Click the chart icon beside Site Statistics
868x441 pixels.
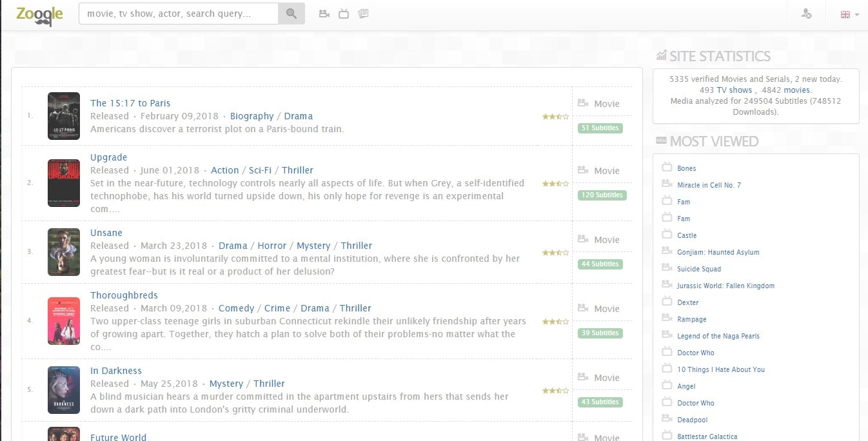(661, 56)
